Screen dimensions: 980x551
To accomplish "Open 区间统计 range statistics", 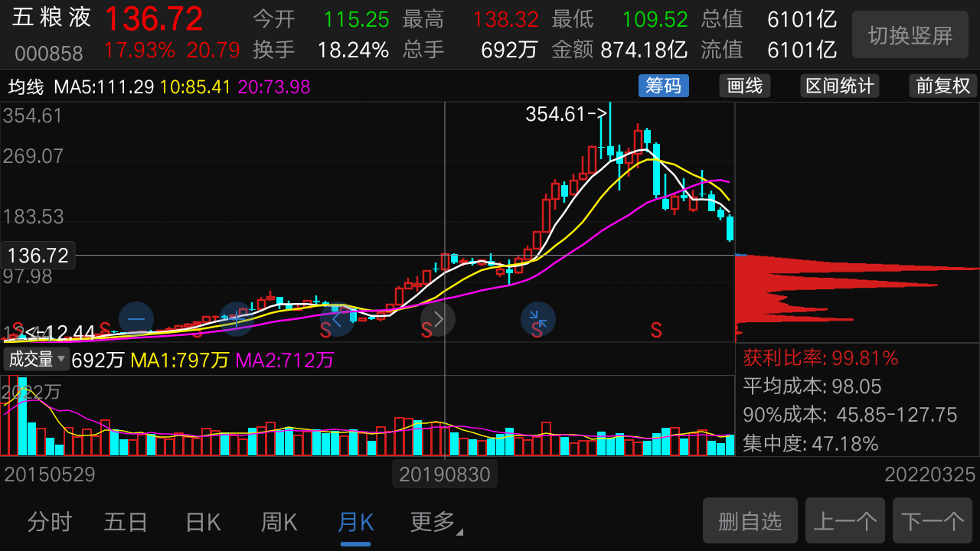I will 840,86.
